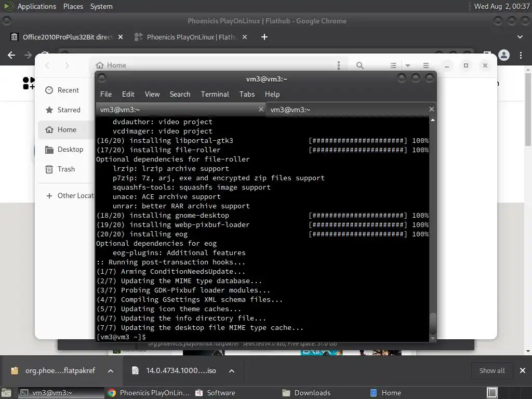The width and height of the screenshot is (532, 399).
Task: Open the Terminal menu
Action: [215, 95]
